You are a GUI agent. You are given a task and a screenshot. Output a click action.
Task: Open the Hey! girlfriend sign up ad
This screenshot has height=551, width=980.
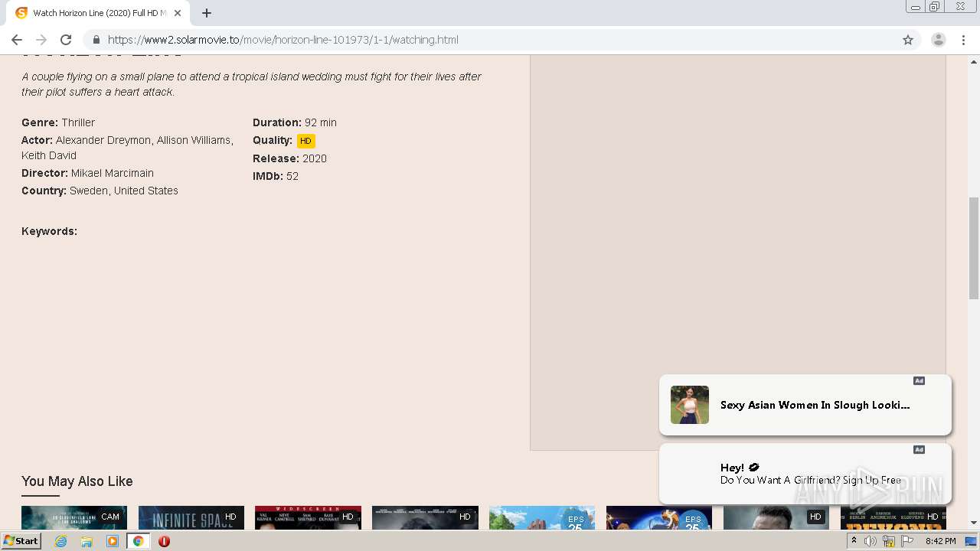coord(805,474)
